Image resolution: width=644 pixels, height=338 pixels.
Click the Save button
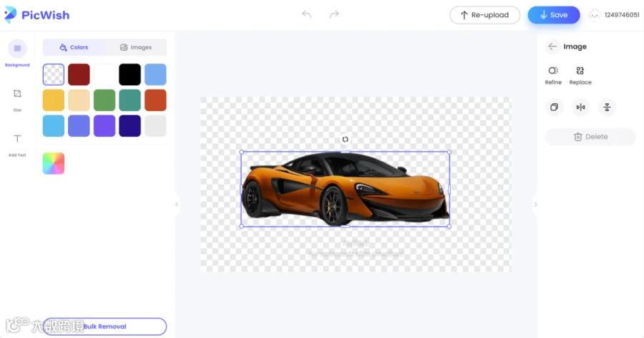click(x=554, y=15)
